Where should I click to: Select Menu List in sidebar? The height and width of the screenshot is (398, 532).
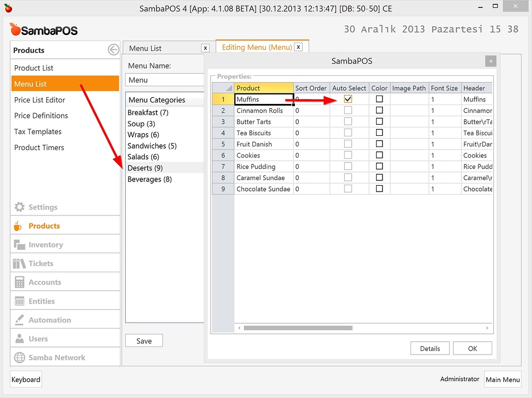(65, 84)
